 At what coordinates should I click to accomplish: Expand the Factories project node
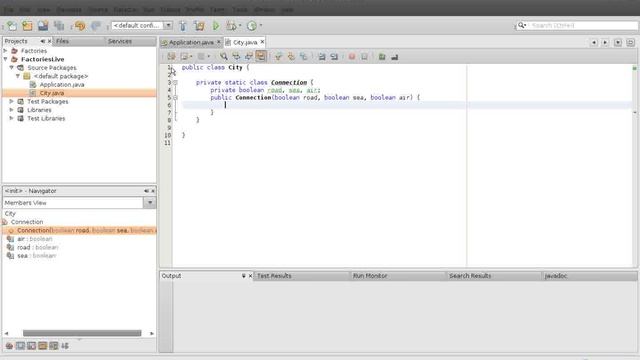[6, 51]
